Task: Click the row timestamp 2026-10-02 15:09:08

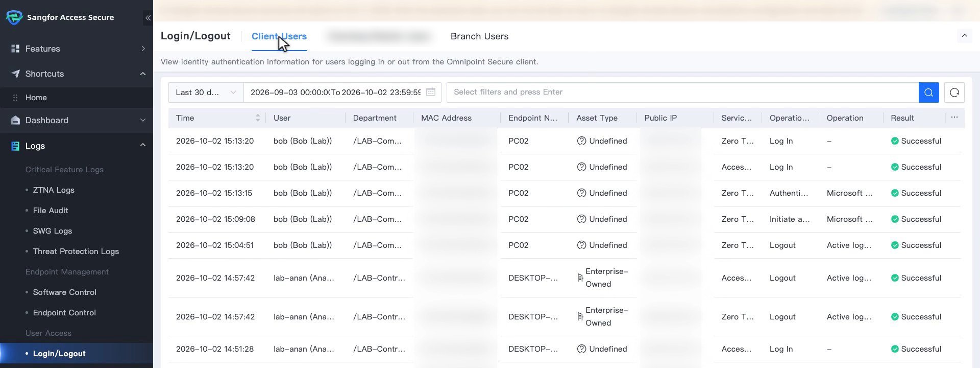Action: coord(215,219)
